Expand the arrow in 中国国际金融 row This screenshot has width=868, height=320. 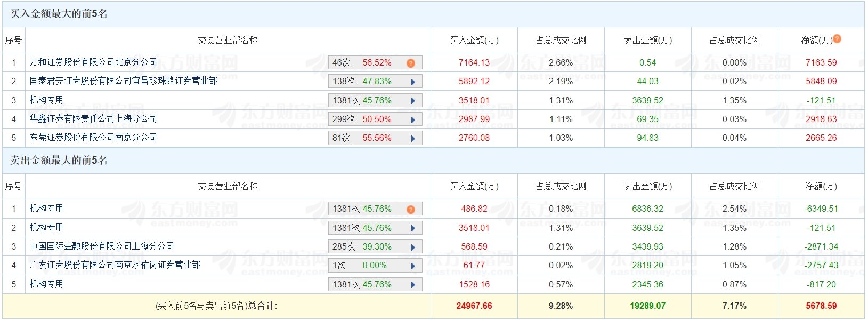click(413, 247)
